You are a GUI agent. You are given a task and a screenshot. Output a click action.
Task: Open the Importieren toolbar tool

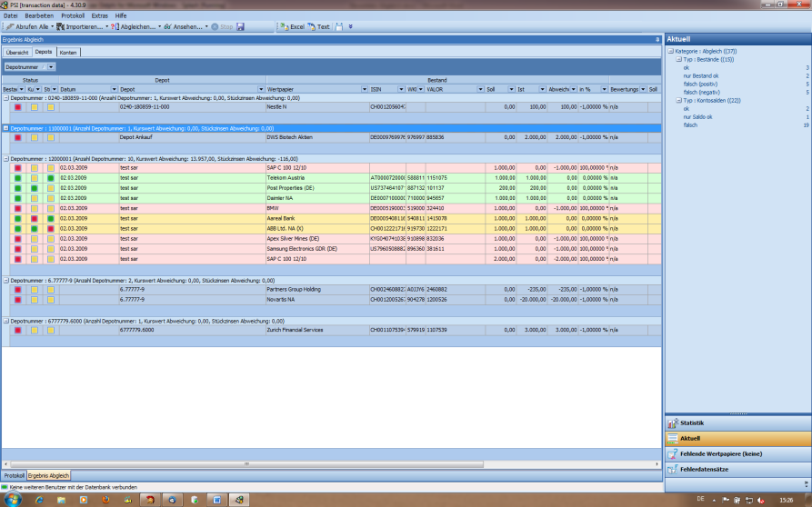point(81,26)
